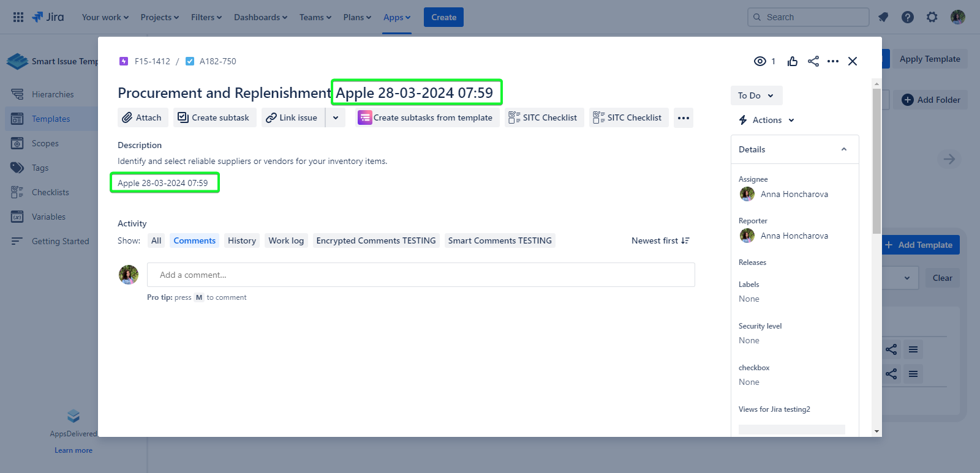
Task: Open the F15-1412 parent issue link
Action: [x=152, y=61]
